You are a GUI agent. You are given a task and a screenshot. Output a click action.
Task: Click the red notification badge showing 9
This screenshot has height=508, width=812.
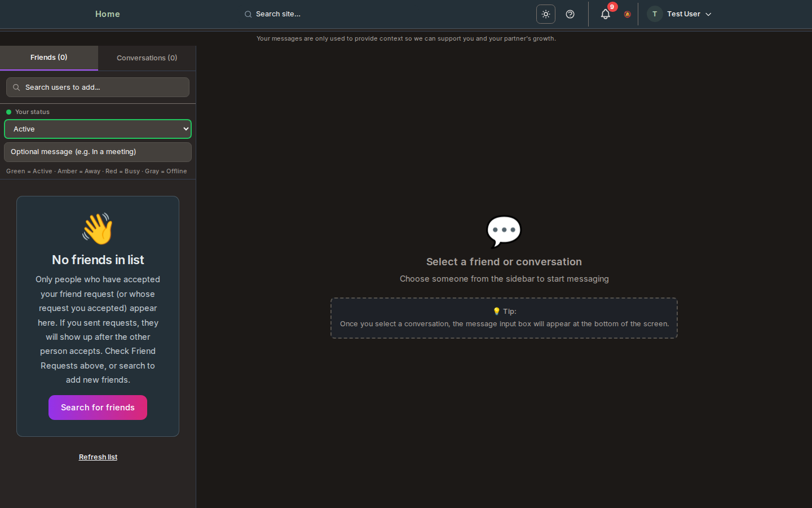[x=612, y=7]
